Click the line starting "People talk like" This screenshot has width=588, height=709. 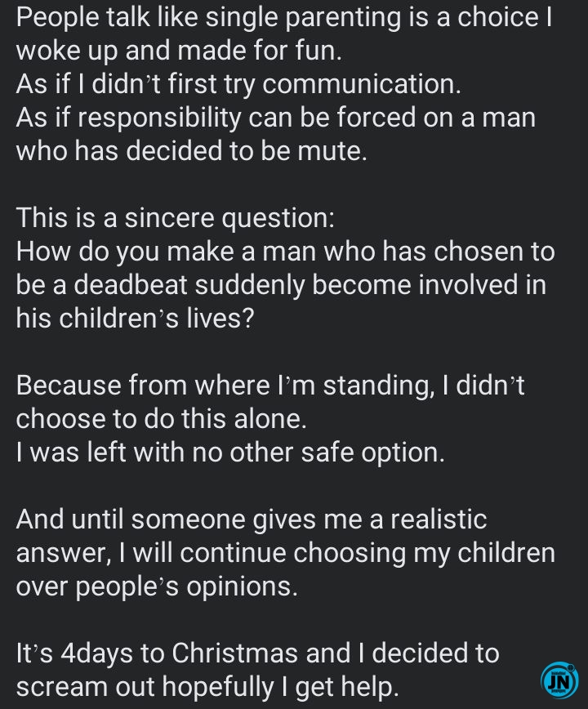click(283, 17)
